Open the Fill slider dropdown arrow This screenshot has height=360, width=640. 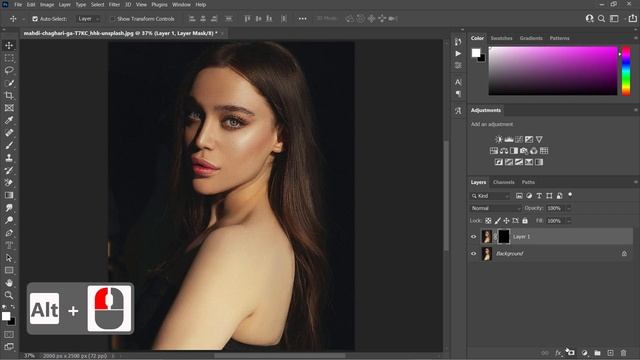coord(569,221)
